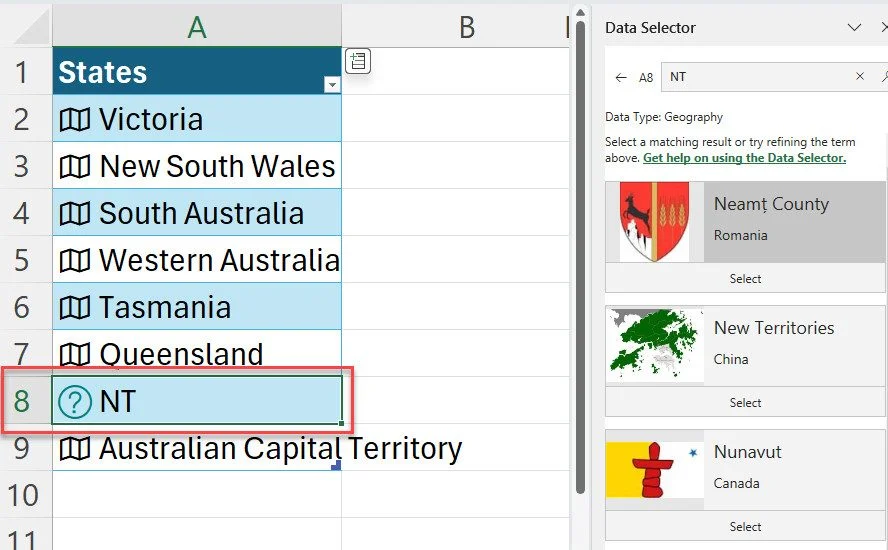Click the map icon next to Queensland
Image resolution: width=888 pixels, height=550 pixels.
click(x=75, y=355)
